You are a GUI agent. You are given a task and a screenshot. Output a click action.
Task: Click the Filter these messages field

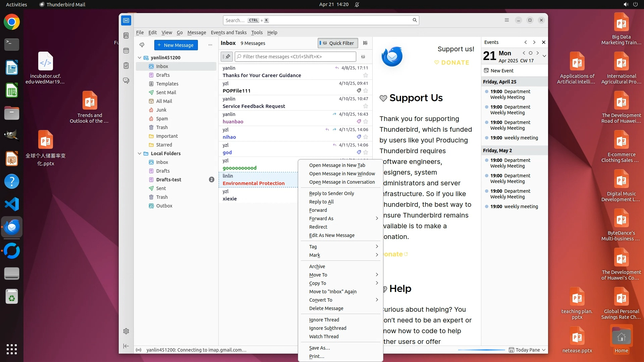click(295, 57)
